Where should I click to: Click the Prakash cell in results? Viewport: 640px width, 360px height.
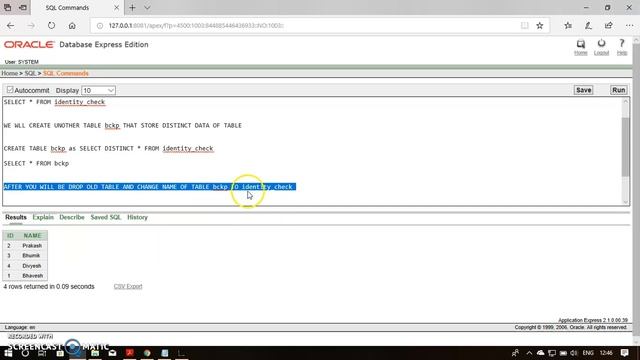32,246
